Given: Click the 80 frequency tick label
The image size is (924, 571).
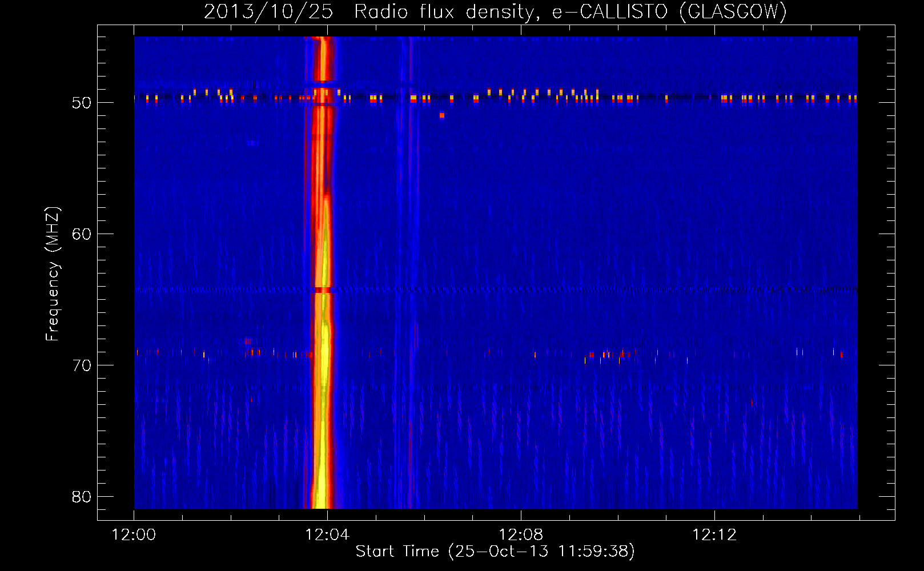Looking at the screenshot, I should pyautogui.click(x=82, y=497).
